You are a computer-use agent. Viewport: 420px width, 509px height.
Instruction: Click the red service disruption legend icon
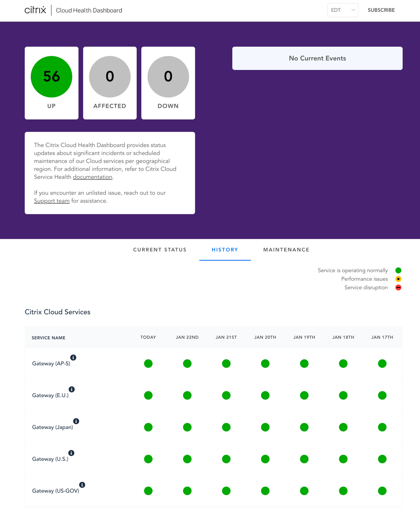(x=398, y=287)
